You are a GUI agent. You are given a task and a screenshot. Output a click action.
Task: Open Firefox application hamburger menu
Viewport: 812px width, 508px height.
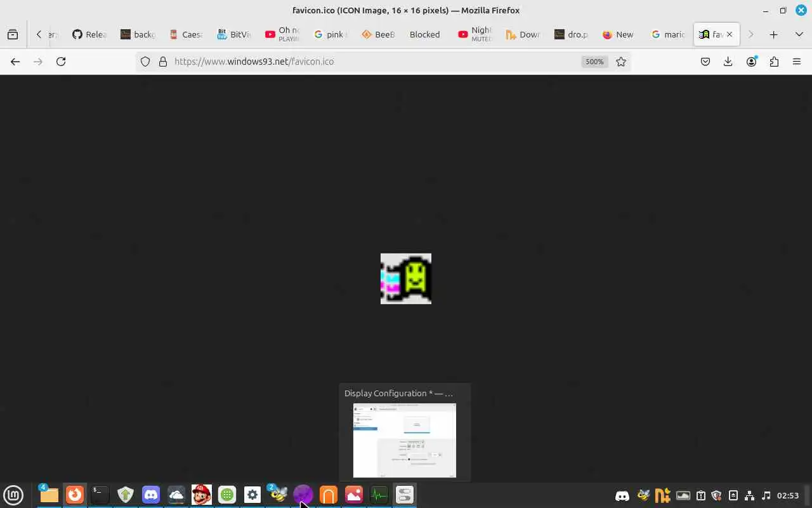coord(797,62)
